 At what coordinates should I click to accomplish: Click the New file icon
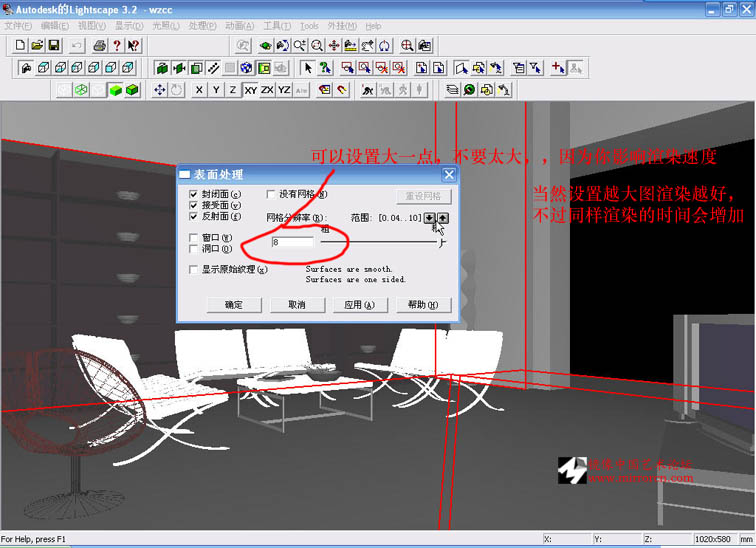tap(20, 45)
